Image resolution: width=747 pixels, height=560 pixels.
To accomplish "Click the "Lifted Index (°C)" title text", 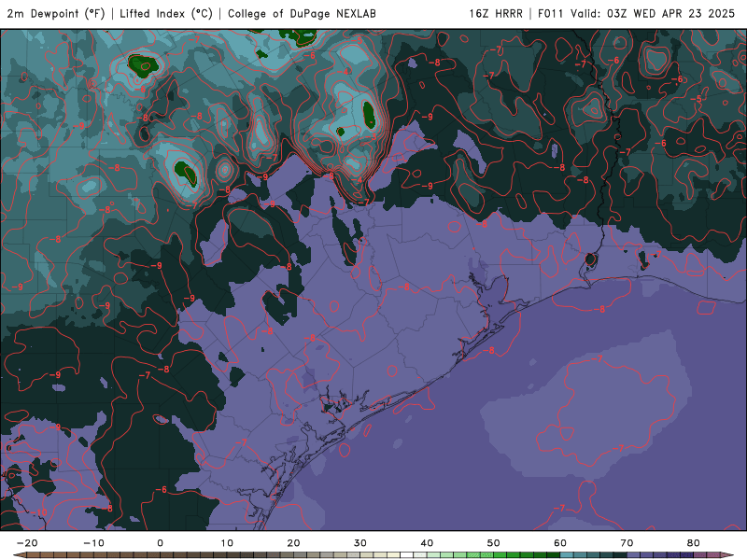I will (x=166, y=13).
